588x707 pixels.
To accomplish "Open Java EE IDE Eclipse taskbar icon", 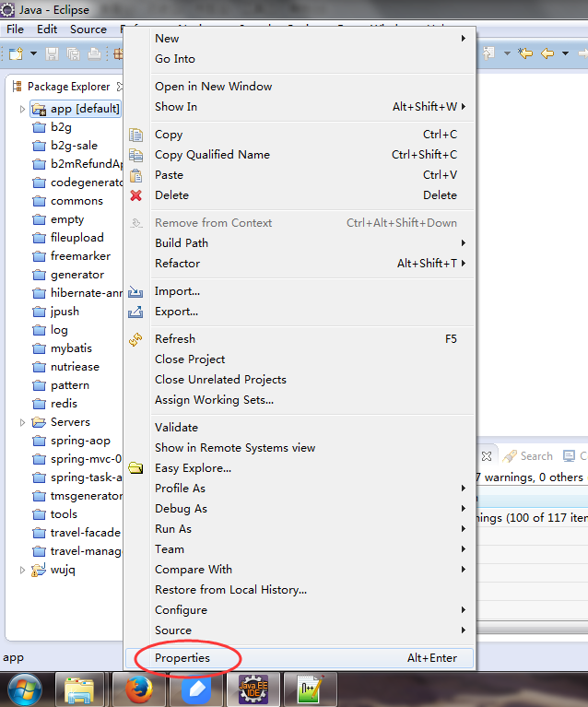I will click(253, 689).
